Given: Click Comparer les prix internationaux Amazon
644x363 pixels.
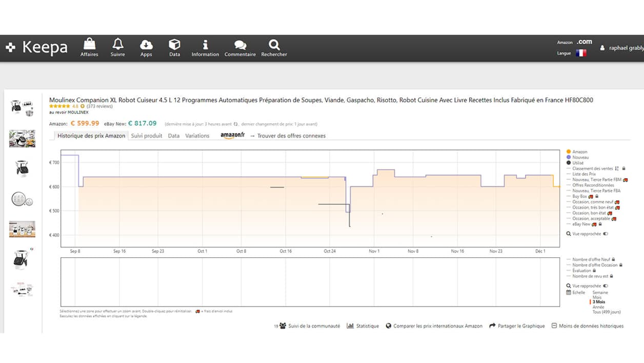Looking at the screenshot, I should pyautogui.click(x=437, y=326).
